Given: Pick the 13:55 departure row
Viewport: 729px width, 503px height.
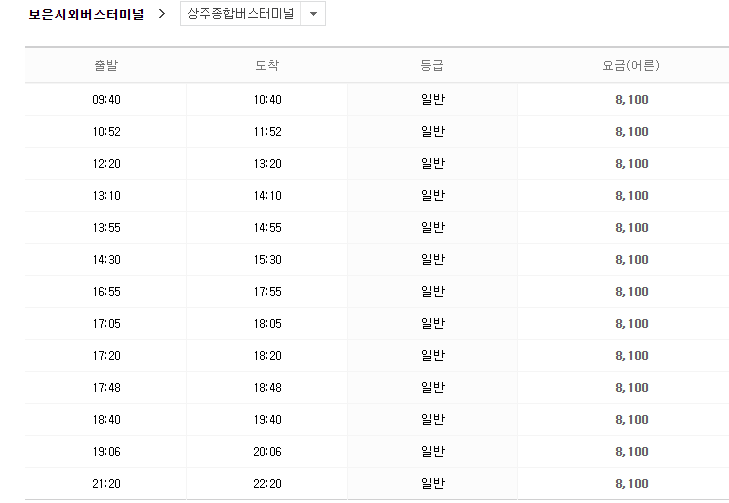Looking at the screenshot, I should pos(105,228).
